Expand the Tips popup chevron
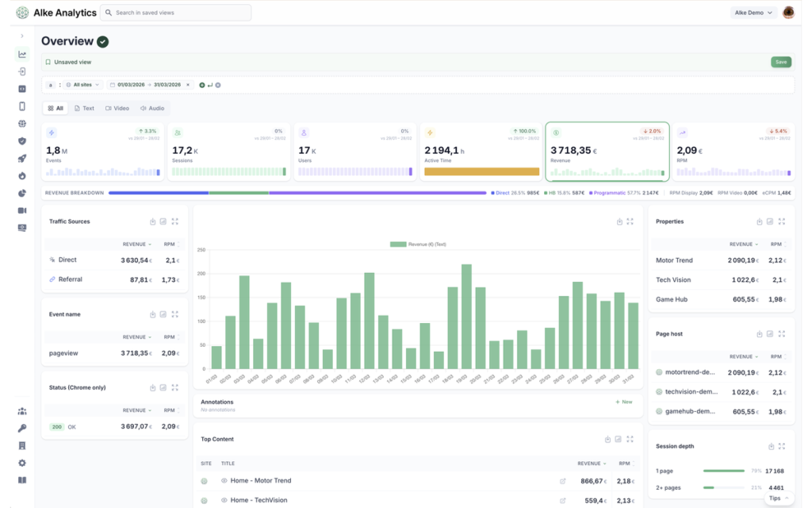The width and height of the screenshot is (812, 508). point(787,498)
